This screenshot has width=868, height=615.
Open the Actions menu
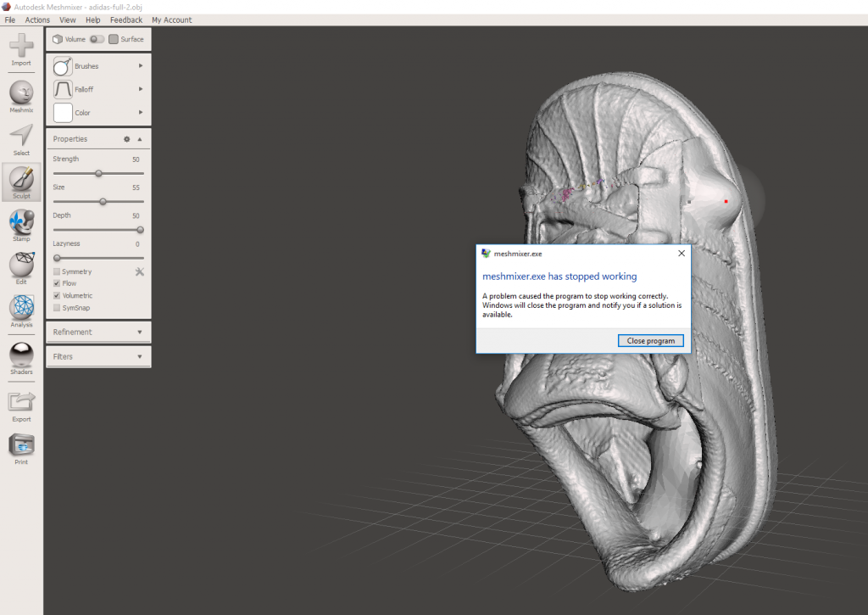click(x=37, y=20)
